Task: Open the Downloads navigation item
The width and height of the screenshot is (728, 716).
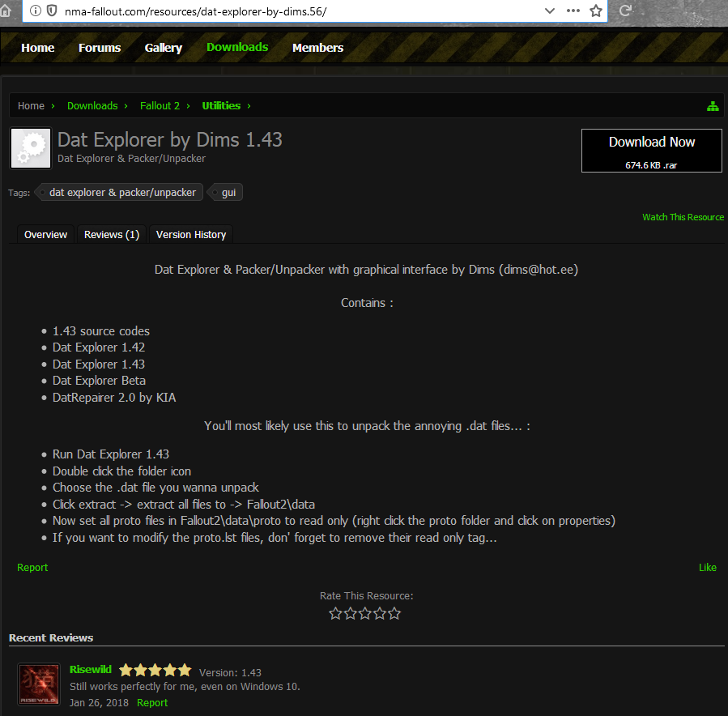Action: tap(237, 47)
